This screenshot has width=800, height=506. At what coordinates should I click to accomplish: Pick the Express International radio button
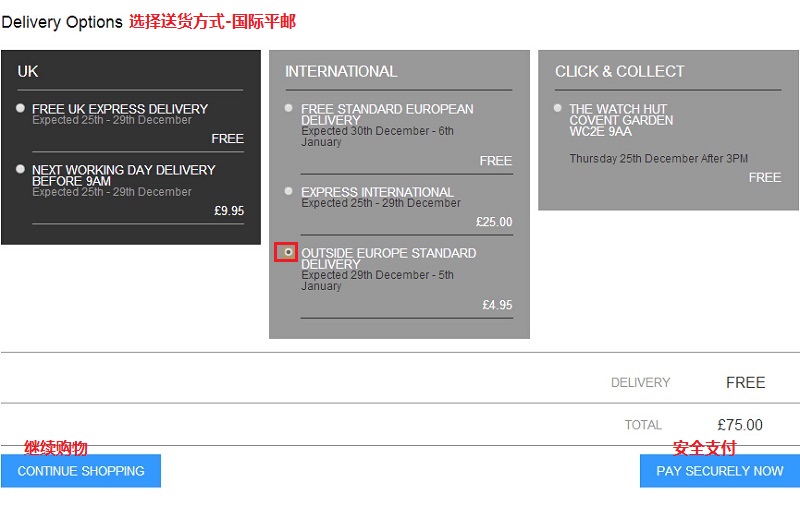tap(289, 191)
